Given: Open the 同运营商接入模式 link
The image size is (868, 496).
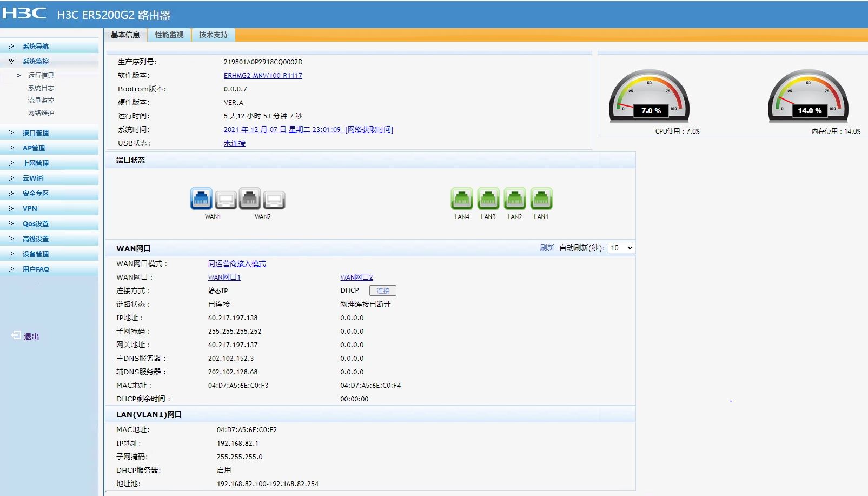Looking at the screenshot, I should coord(237,263).
